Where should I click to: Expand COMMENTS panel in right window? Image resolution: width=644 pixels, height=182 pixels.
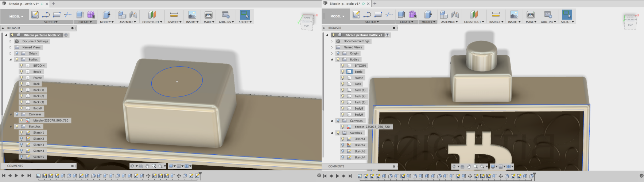click(394, 166)
